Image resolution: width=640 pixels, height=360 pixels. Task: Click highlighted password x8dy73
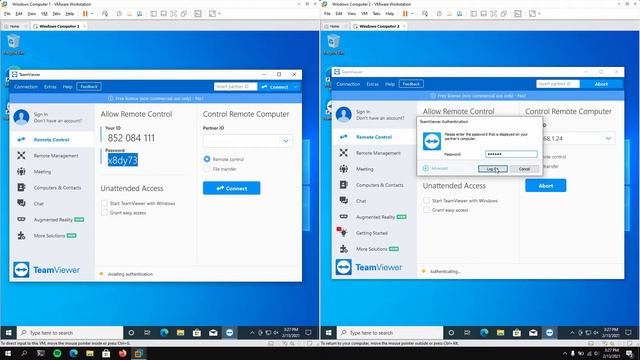point(123,160)
